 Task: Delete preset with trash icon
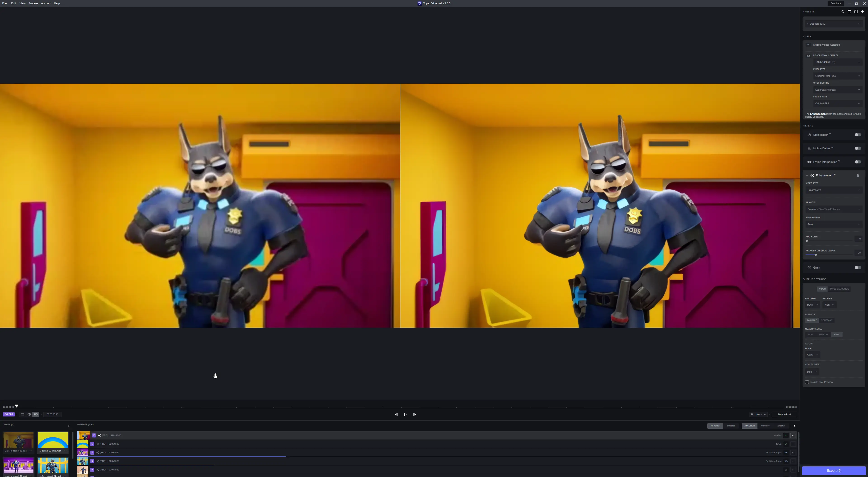click(x=849, y=12)
